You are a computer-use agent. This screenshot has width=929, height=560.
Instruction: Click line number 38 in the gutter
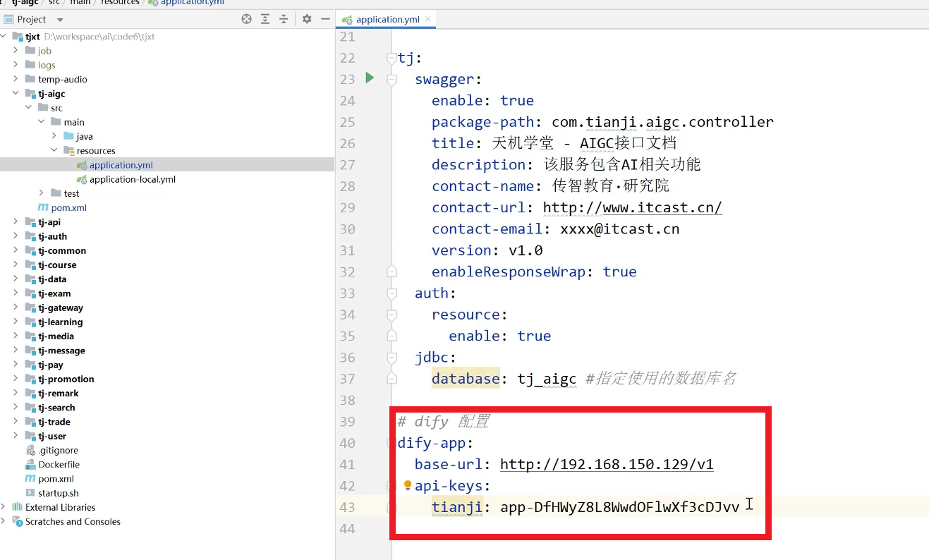pos(348,400)
